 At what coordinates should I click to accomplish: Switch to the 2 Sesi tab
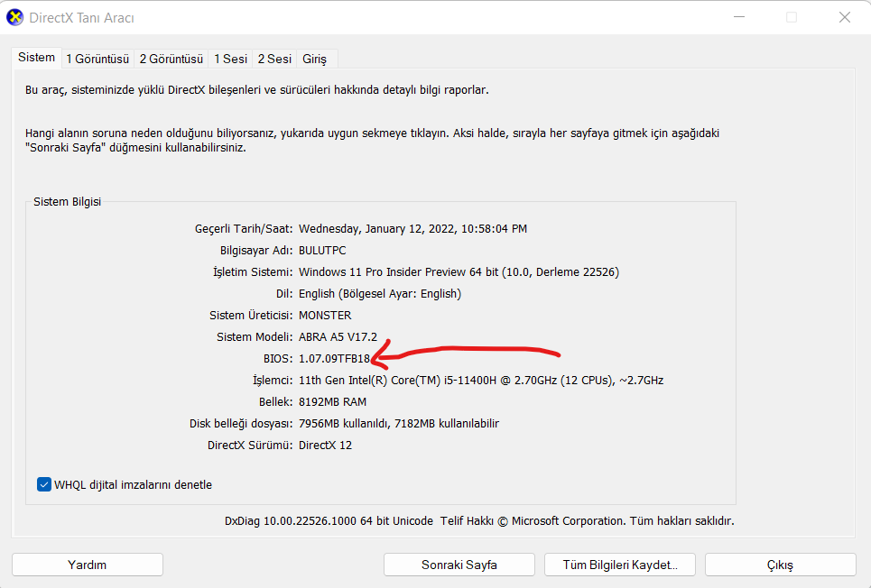[274, 59]
